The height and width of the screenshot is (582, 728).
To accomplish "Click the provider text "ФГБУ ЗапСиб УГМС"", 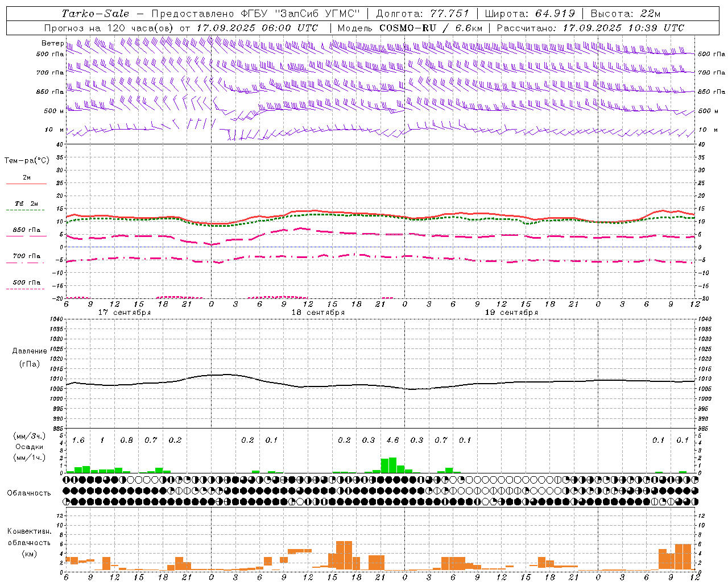I will [300, 14].
